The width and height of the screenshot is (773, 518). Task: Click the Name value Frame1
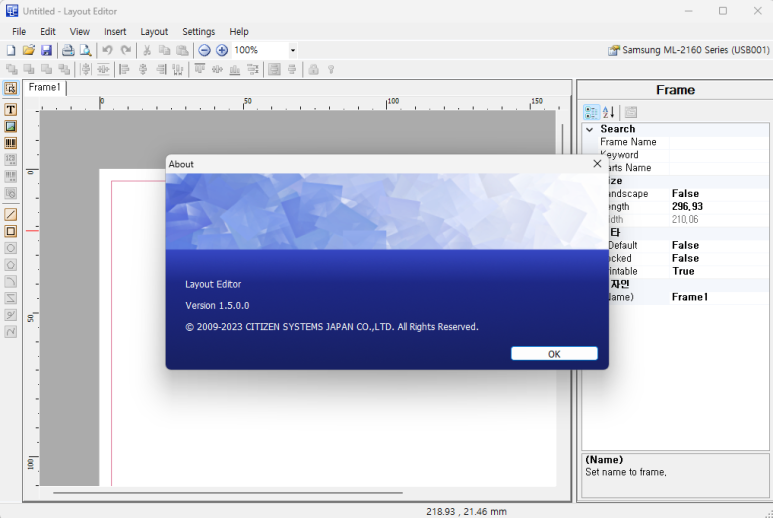(x=690, y=297)
